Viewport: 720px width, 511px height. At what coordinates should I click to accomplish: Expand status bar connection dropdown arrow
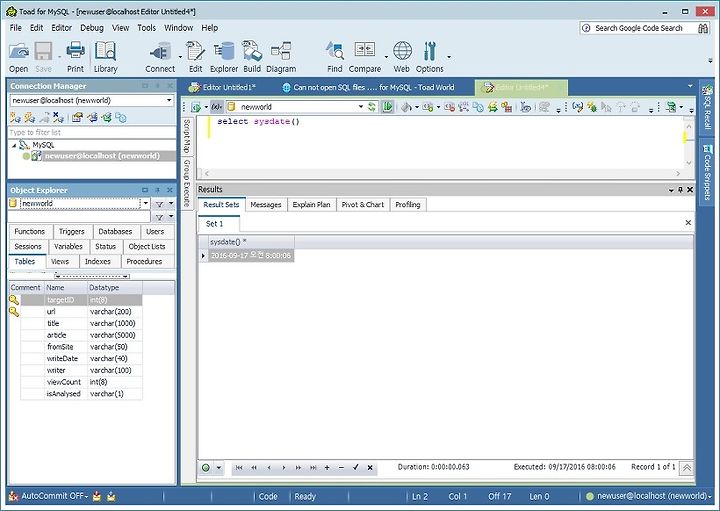(710, 496)
